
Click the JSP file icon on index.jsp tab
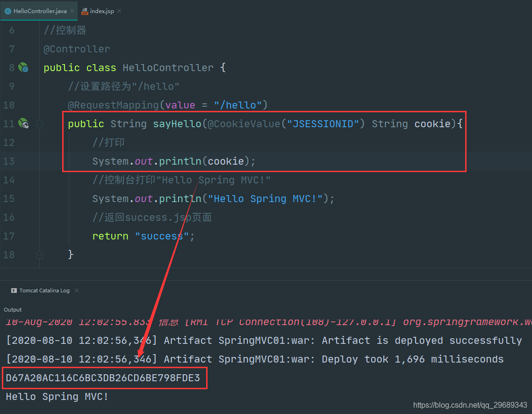point(85,11)
